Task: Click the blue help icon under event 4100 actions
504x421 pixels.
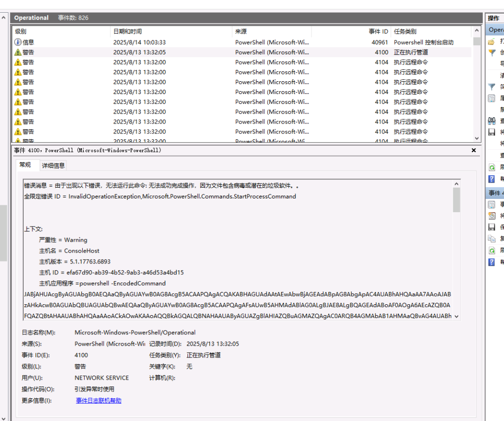Action: [491, 262]
